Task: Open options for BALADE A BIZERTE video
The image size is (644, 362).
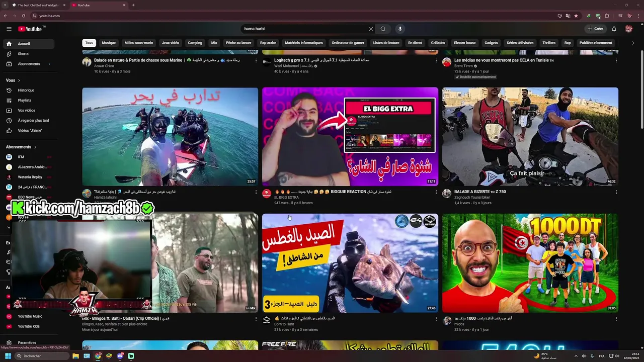Action: pyautogui.click(x=616, y=192)
